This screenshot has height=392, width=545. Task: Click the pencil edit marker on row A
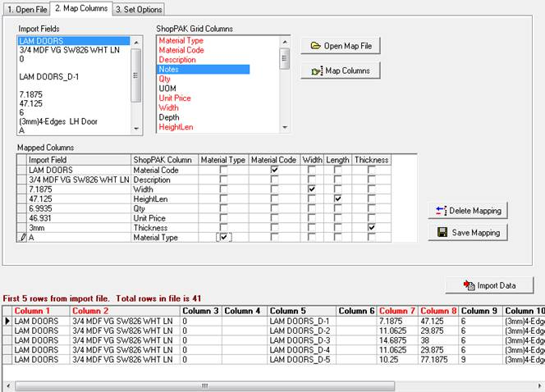tap(22, 237)
